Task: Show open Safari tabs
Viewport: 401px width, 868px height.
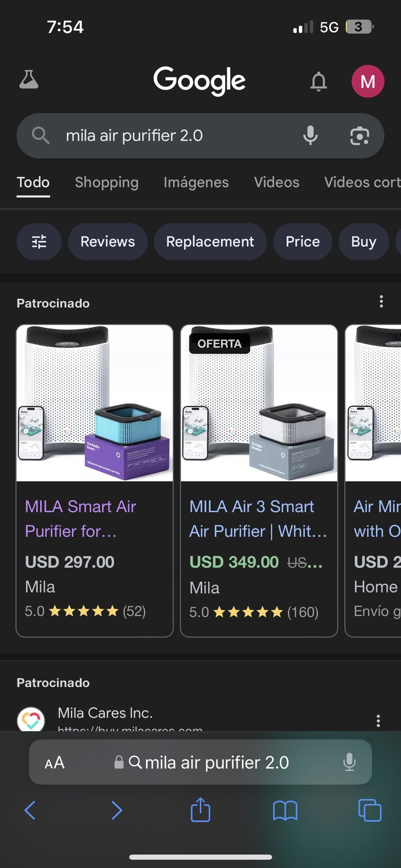Action: coord(369,810)
